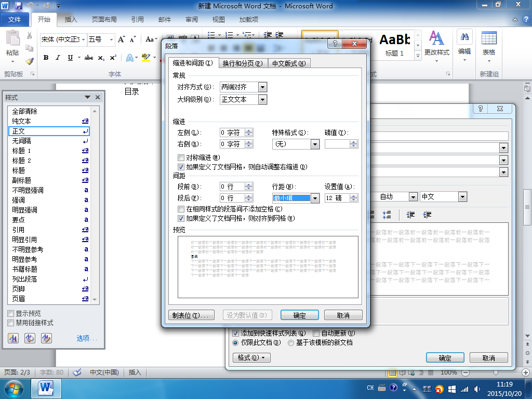This screenshot has width=532, height=399.
Task: Select the Only in this document radio
Action: click(x=235, y=343)
